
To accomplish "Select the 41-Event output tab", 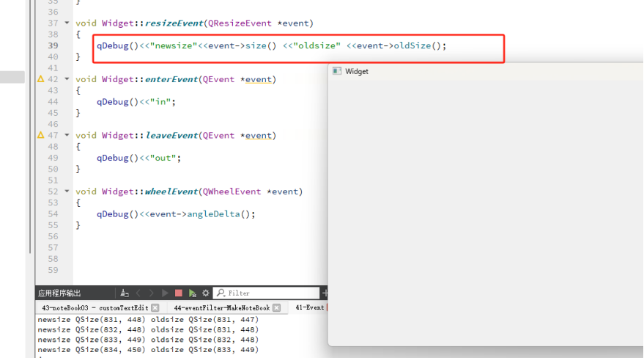I will pos(310,307).
